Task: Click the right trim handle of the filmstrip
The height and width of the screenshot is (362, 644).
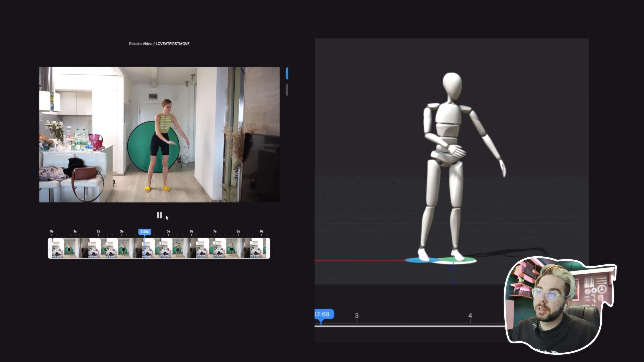Action: [268, 248]
